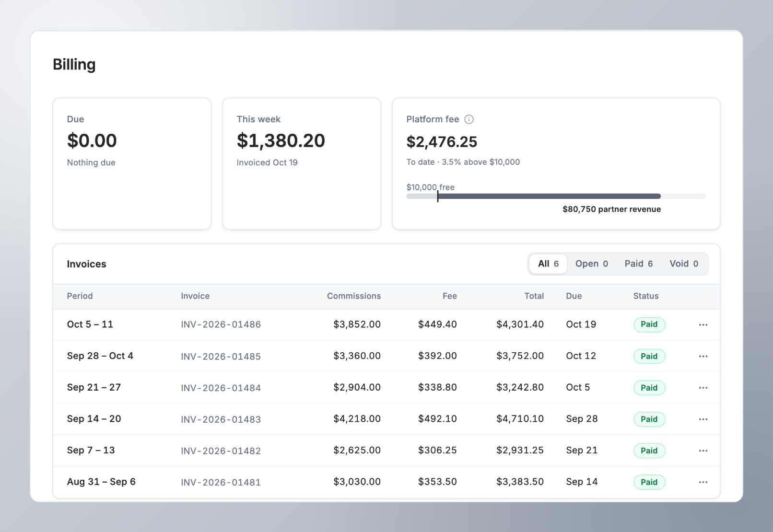The height and width of the screenshot is (532, 773).
Task: Click the $3,360.00 commissions value
Action: 357,356
